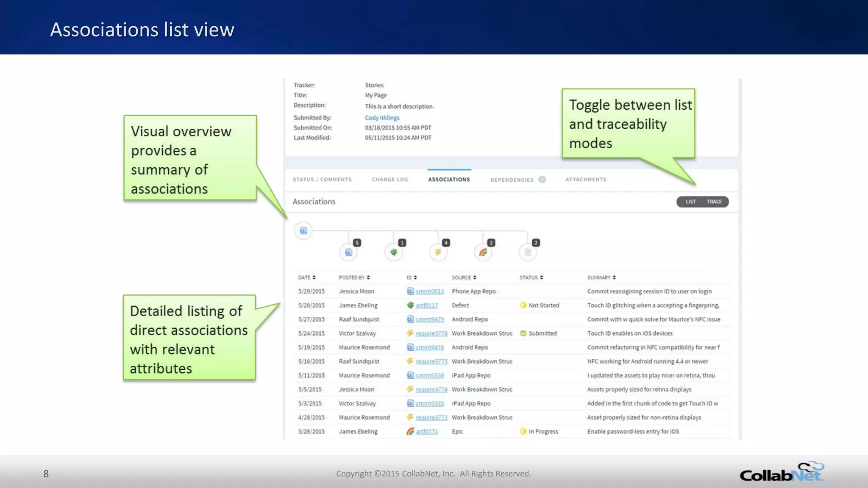Click the epic icon beside artf0771
Screen dimensions: 868x488
[410, 431]
